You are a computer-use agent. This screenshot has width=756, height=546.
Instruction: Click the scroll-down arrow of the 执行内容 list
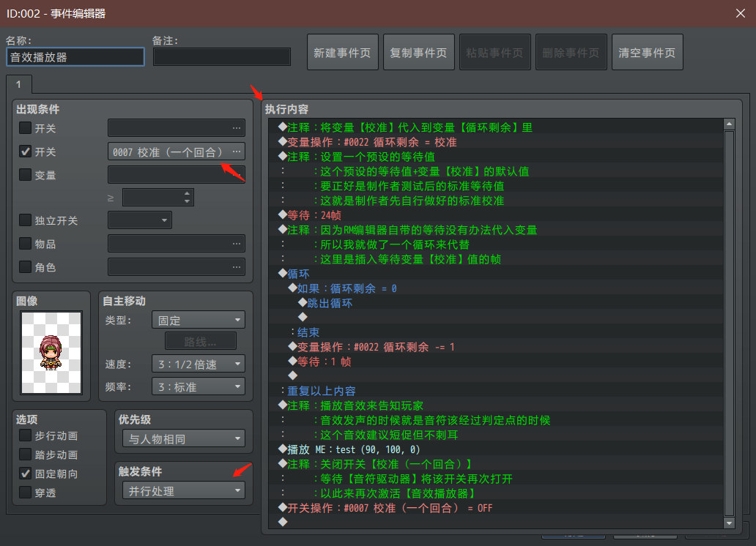729,523
